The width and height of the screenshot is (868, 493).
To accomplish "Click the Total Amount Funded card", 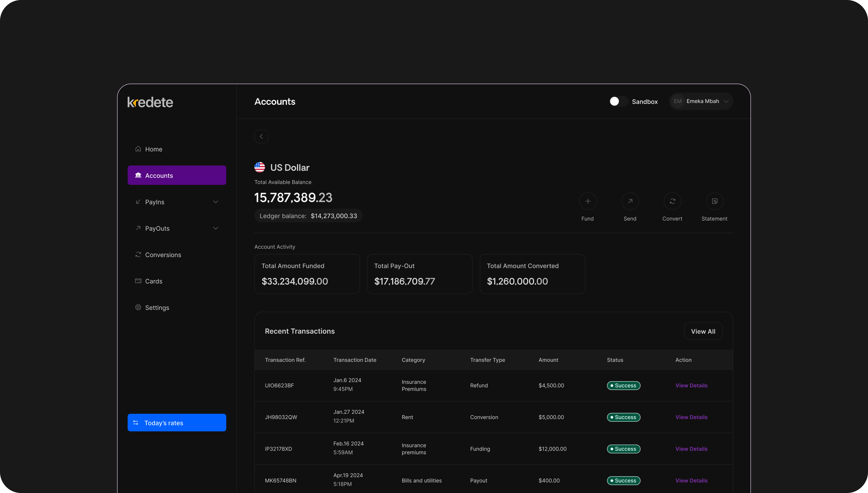I will 307,274.
